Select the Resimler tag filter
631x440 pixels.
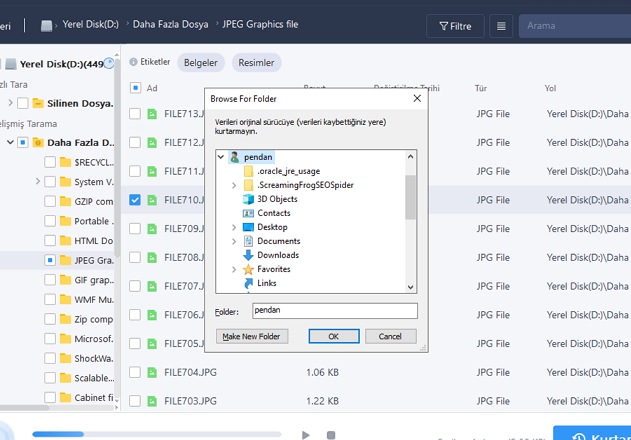point(256,63)
